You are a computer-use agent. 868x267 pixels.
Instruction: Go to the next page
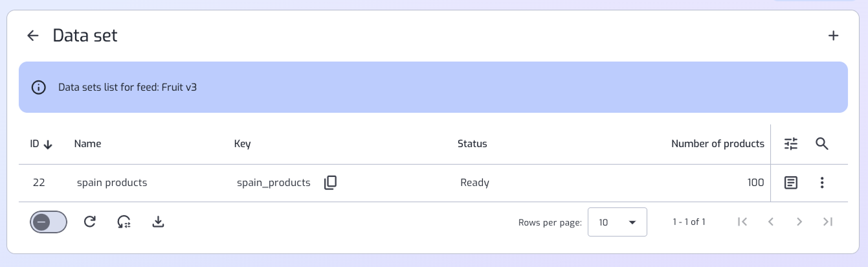(799, 222)
